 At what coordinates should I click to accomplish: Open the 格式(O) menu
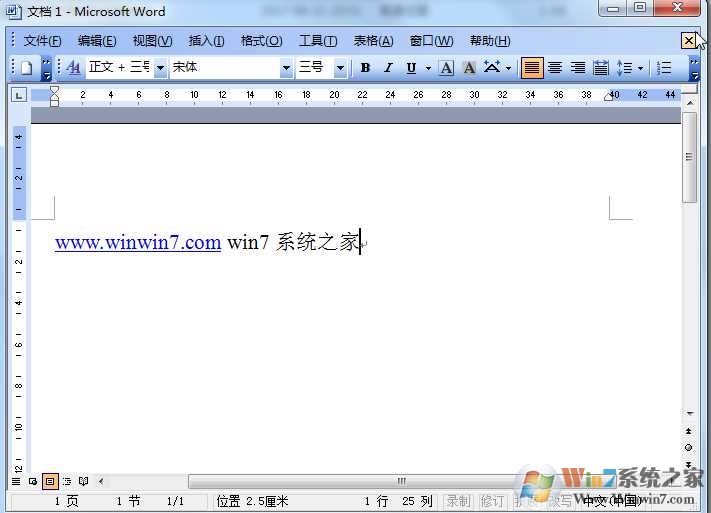point(261,41)
